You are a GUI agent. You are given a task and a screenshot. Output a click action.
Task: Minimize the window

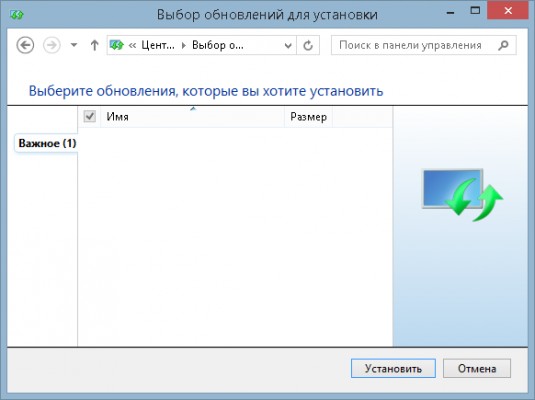click(450, 12)
